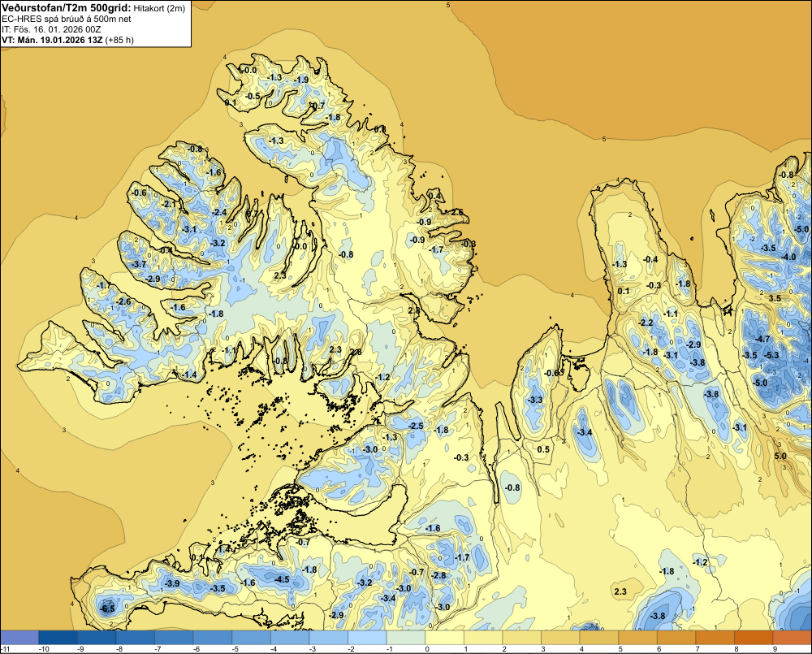Click the -3.9 temperature value

tap(172, 583)
